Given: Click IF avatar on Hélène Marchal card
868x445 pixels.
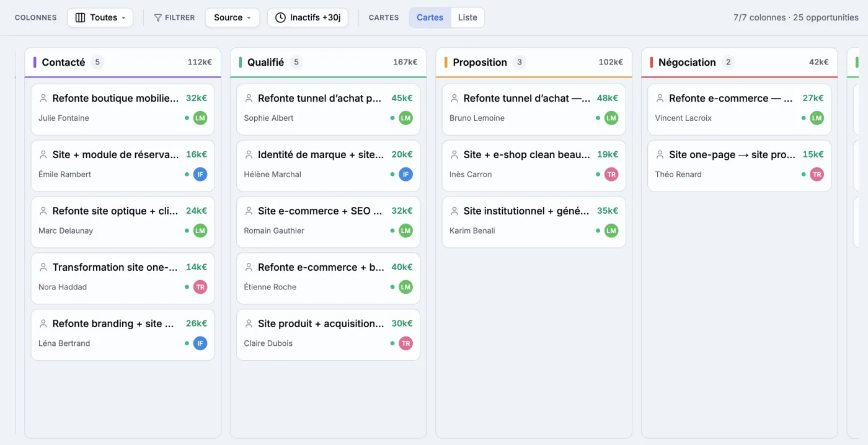Looking at the screenshot, I should coord(405,174).
